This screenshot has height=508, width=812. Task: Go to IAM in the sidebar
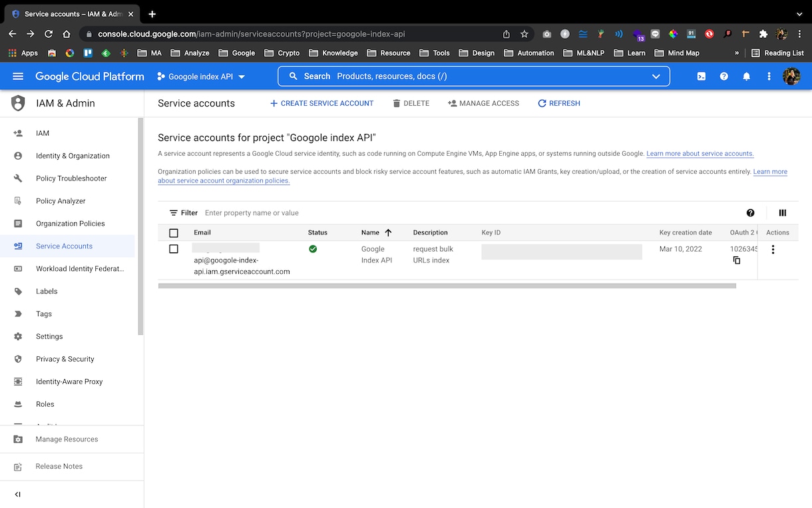point(67,133)
